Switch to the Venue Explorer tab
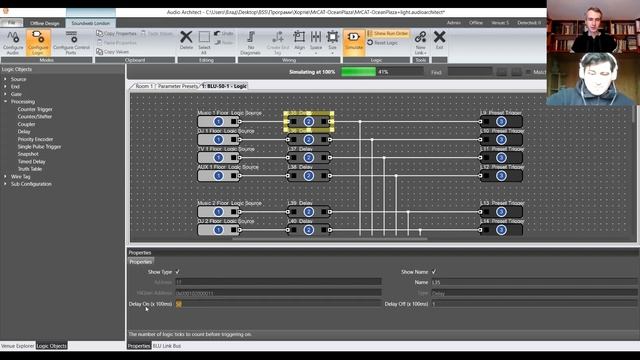640x360 pixels. click(18, 346)
